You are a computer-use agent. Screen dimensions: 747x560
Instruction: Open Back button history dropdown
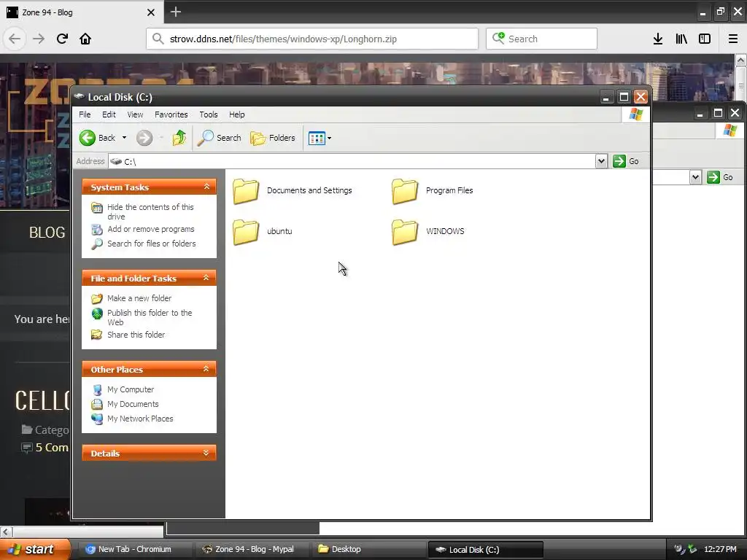124,138
